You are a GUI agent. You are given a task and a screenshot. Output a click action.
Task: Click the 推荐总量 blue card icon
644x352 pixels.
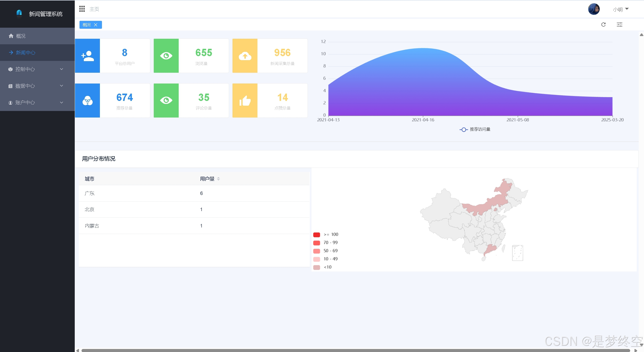[87, 101]
